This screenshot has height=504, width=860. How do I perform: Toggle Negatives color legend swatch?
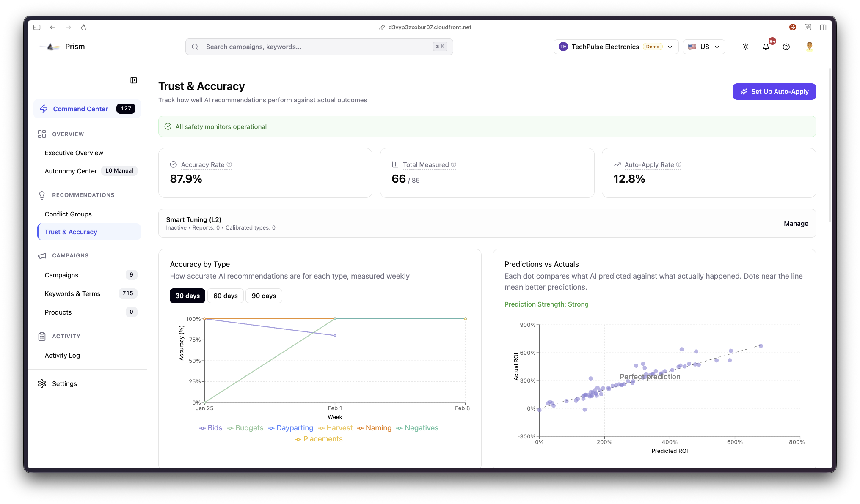400,428
